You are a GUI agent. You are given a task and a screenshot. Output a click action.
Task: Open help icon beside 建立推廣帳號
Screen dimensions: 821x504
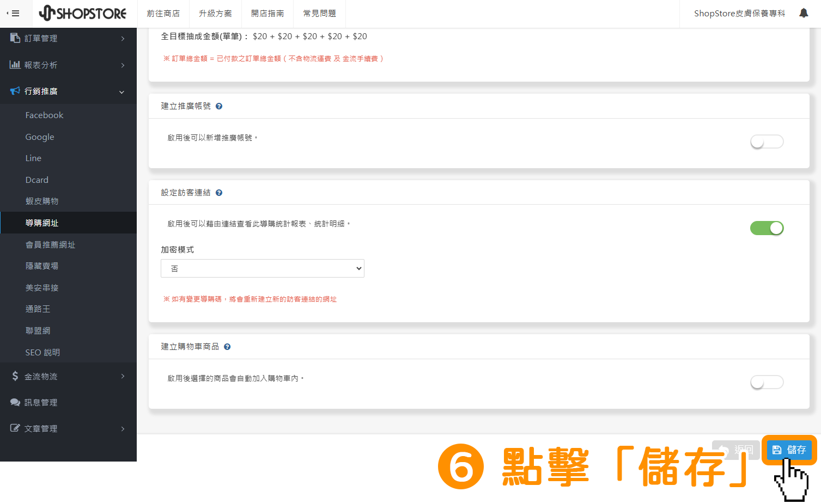click(x=219, y=106)
